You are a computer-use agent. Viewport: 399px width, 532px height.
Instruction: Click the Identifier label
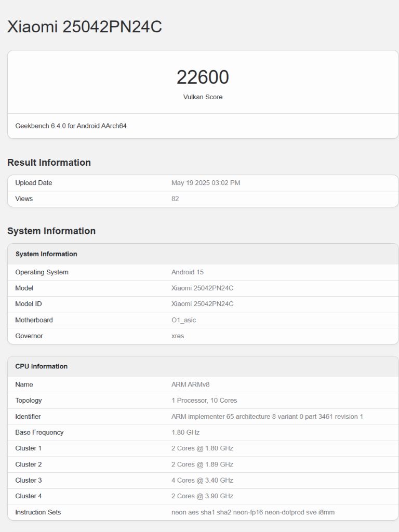(x=28, y=417)
